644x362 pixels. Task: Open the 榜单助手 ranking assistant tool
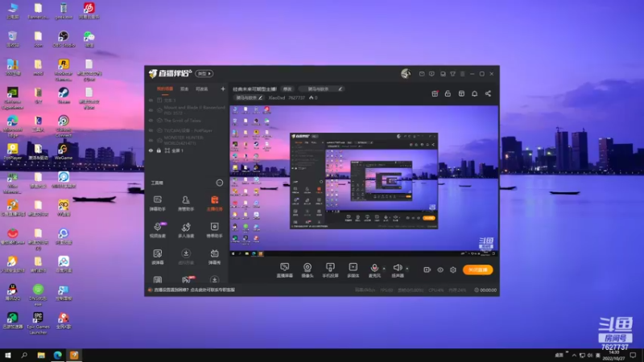point(214,230)
